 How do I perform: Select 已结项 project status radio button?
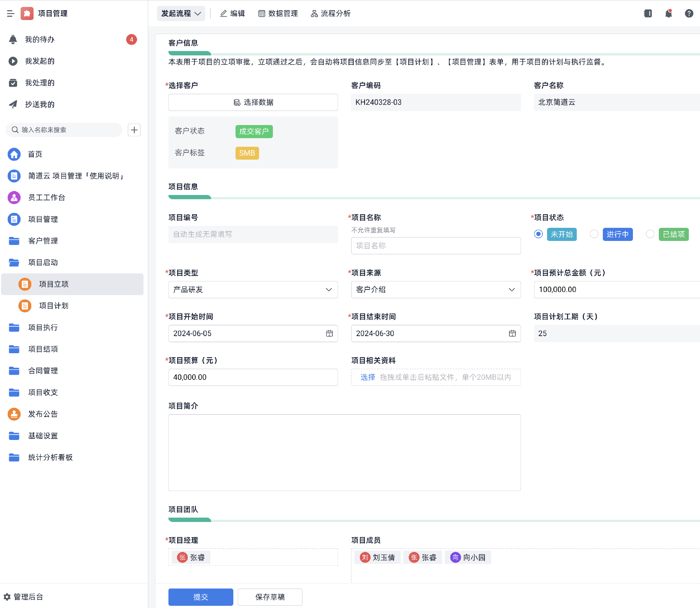[x=650, y=234]
